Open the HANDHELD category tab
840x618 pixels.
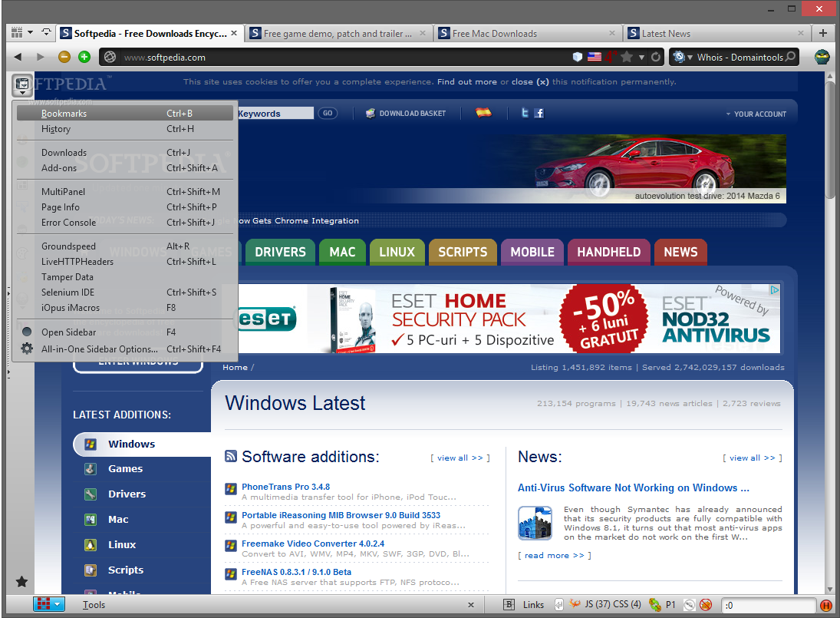[x=609, y=252]
